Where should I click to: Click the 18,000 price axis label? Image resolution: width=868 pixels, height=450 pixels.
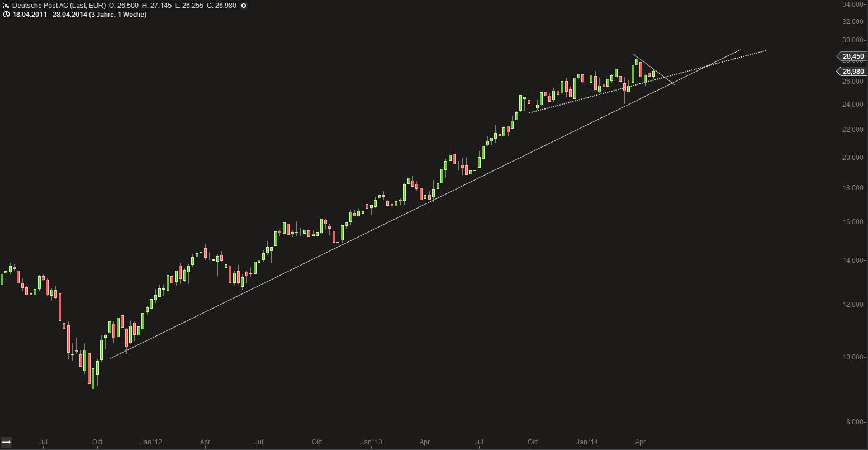853,188
